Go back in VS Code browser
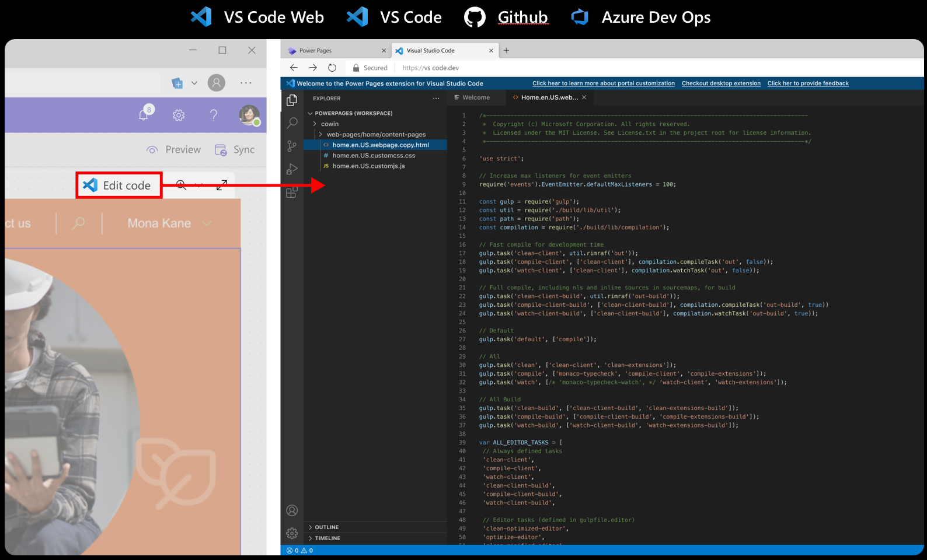927x560 pixels. 294,68
